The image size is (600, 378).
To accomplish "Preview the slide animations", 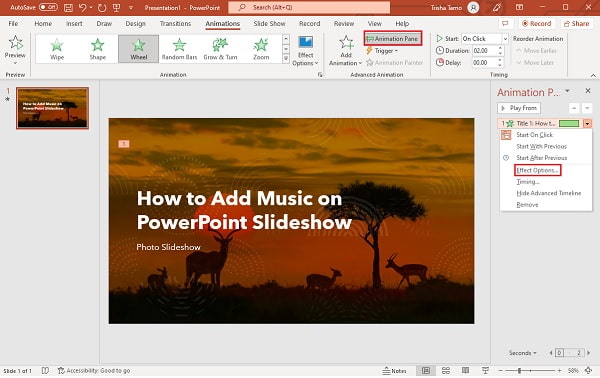I will 15,50.
